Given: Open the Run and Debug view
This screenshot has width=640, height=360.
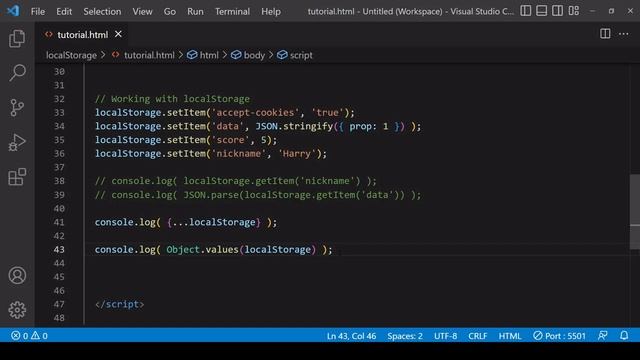Looking at the screenshot, I should (x=17, y=142).
